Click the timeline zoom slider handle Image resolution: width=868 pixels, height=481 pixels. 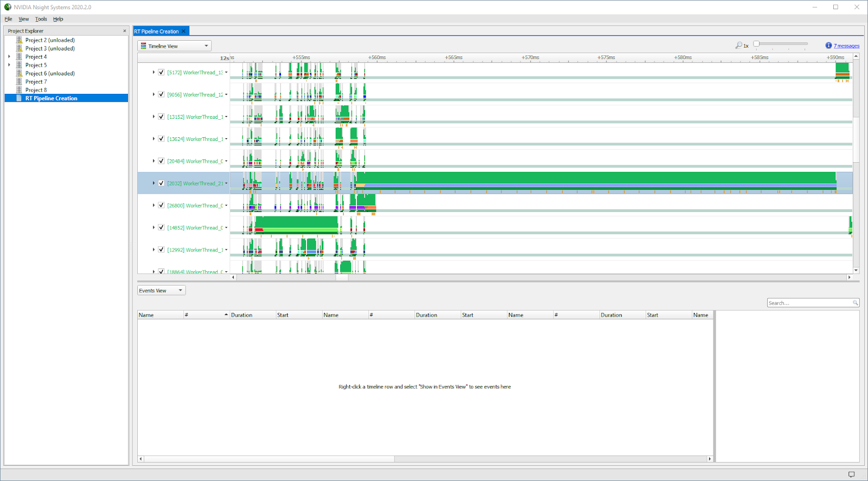[756, 44]
